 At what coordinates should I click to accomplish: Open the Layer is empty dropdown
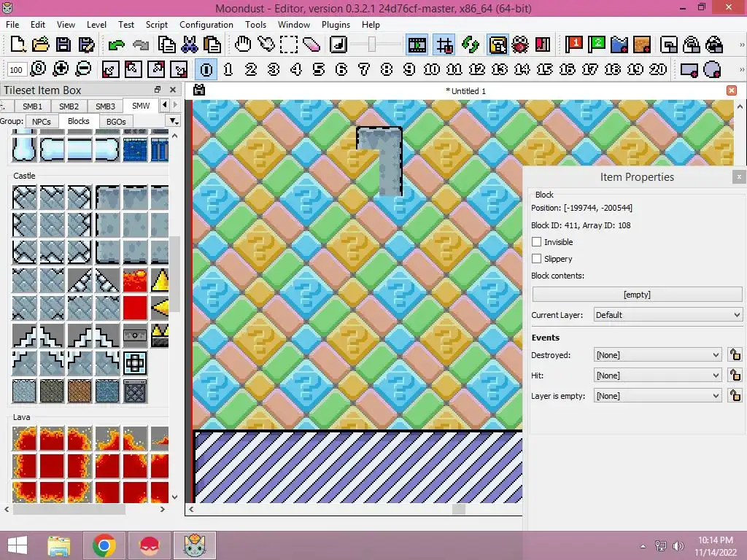[x=657, y=396]
